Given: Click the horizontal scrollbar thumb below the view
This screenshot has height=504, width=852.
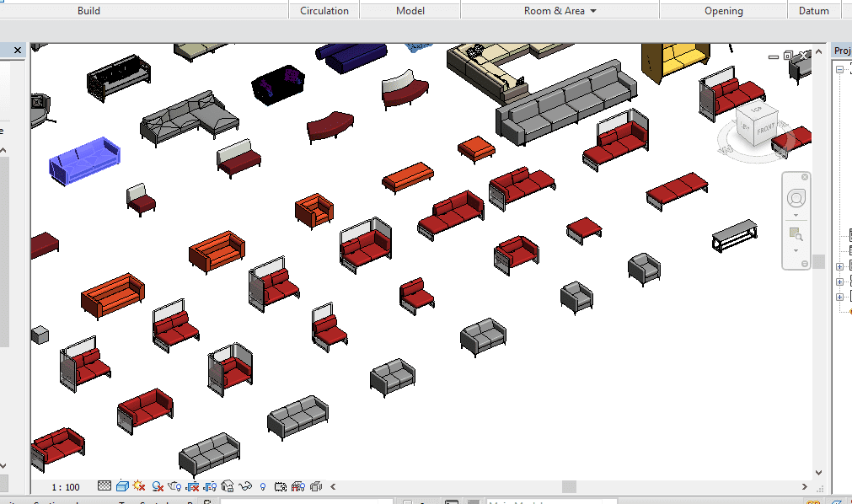Looking at the screenshot, I should [x=570, y=486].
